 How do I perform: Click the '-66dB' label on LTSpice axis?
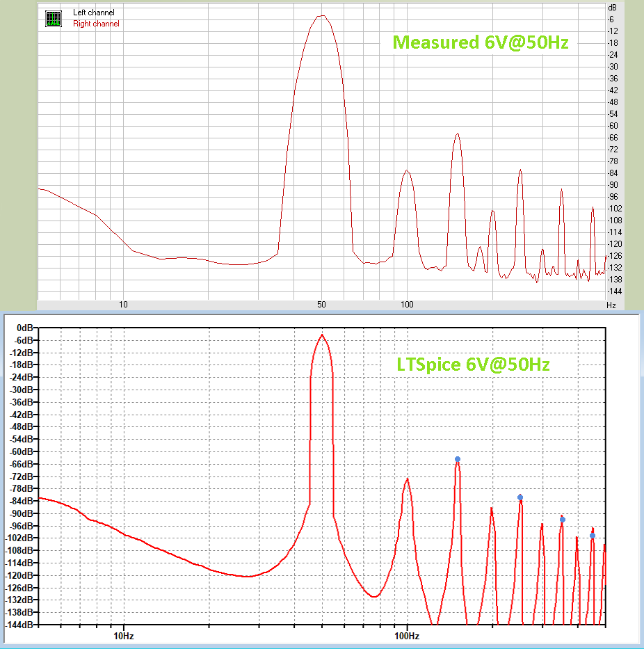21,464
